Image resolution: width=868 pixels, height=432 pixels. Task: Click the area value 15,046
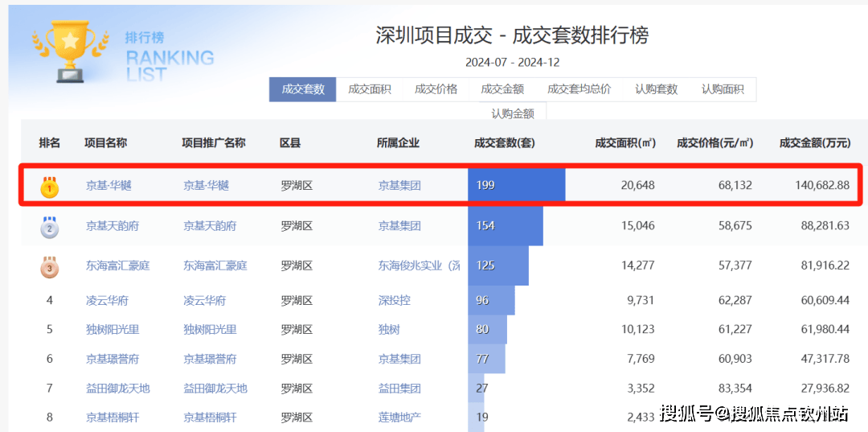coord(636,226)
